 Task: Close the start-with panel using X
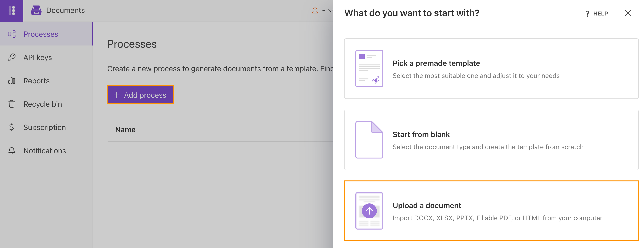pos(628,13)
